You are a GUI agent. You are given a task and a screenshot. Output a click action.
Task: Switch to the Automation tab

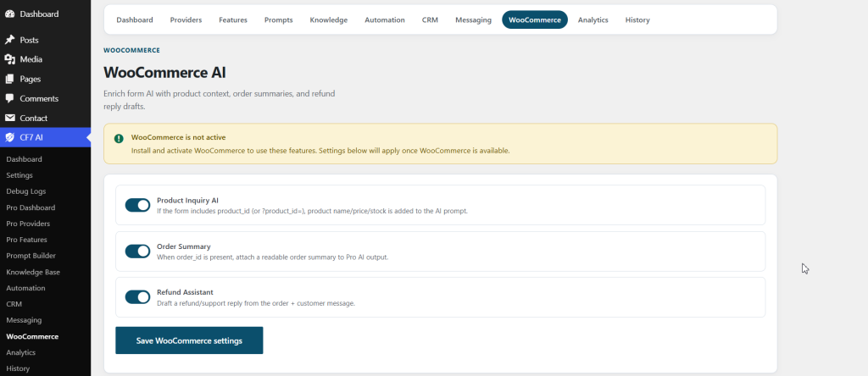coord(385,20)
